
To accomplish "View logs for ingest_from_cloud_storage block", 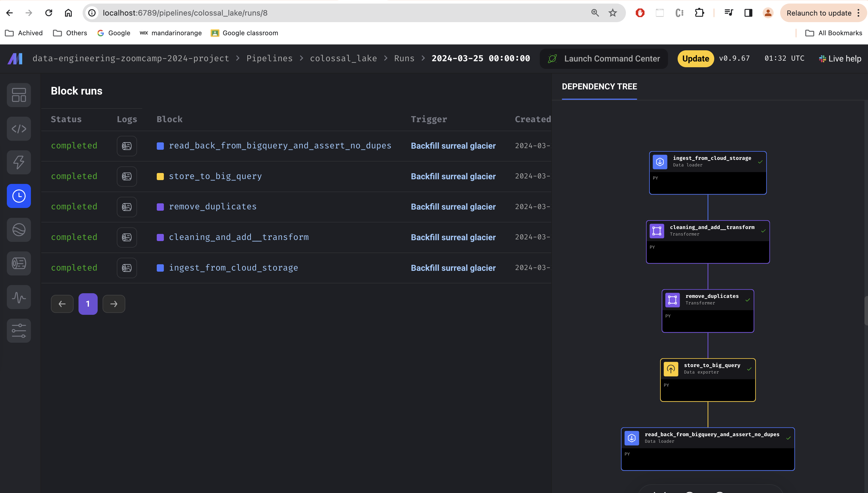I will tap(127, 268).
